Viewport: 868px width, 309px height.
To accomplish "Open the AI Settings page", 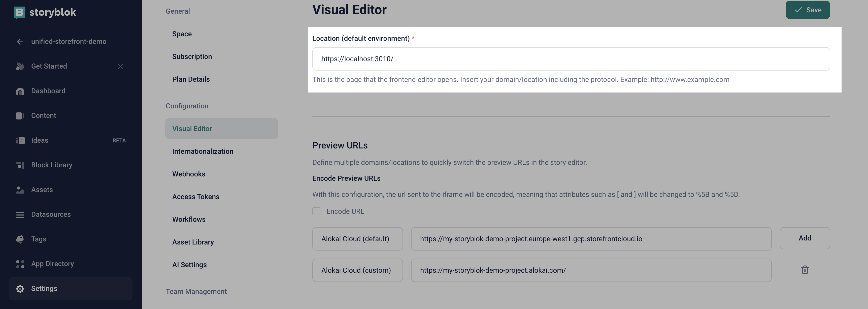I will point(189,264).
